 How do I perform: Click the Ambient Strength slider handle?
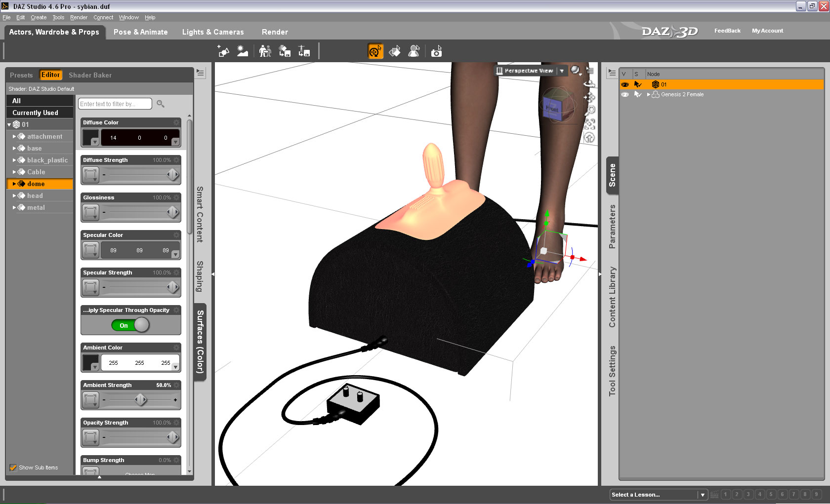[x=141, y=400]
